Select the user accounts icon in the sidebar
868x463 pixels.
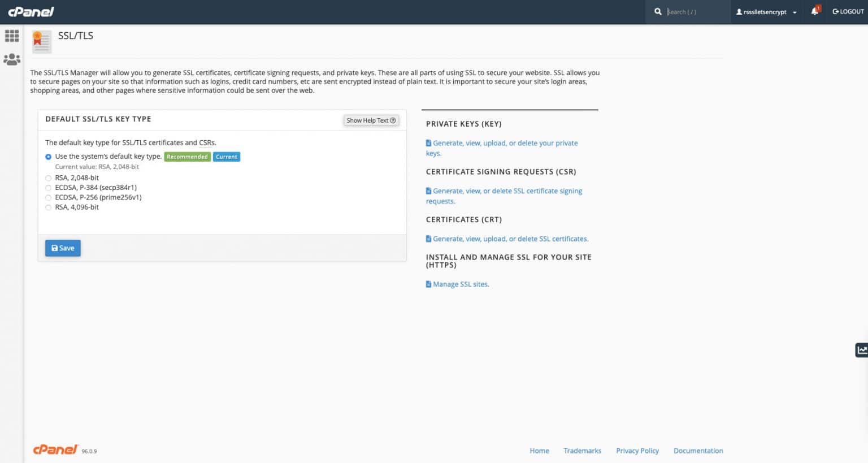(11, 59)
